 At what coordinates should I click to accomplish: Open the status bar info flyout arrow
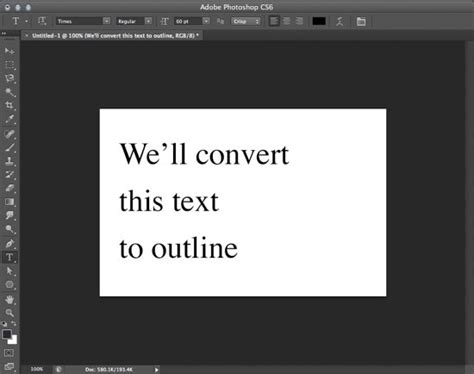(x=156, y=369)
